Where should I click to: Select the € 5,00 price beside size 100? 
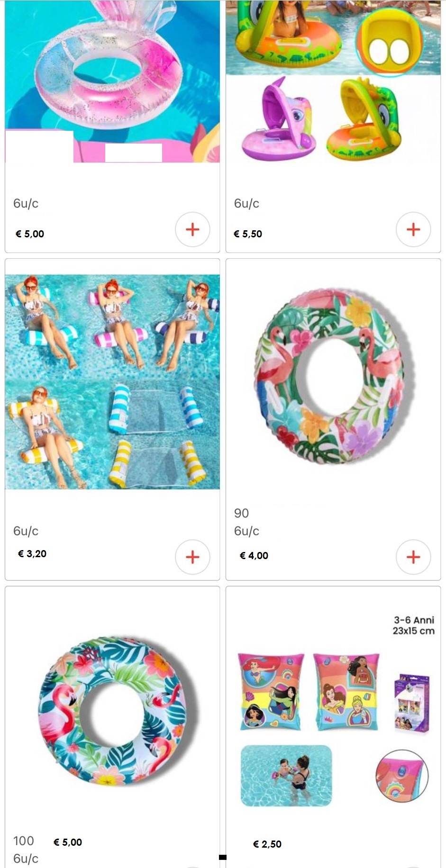click(x=68, y=842)
